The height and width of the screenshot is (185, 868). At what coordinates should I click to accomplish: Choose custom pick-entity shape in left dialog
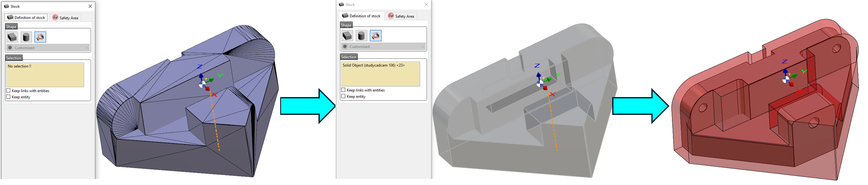[x=40, y=37]
